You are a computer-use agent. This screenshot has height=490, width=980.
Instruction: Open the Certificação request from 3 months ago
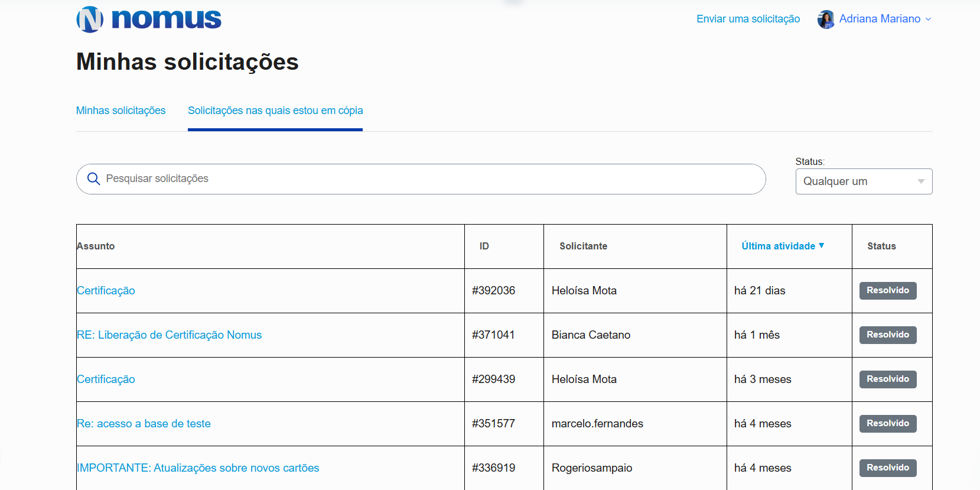pos(106,379)
